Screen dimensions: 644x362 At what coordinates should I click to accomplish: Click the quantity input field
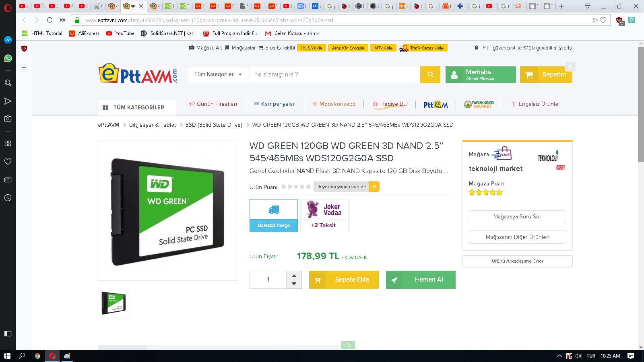[x=268, y=280]
